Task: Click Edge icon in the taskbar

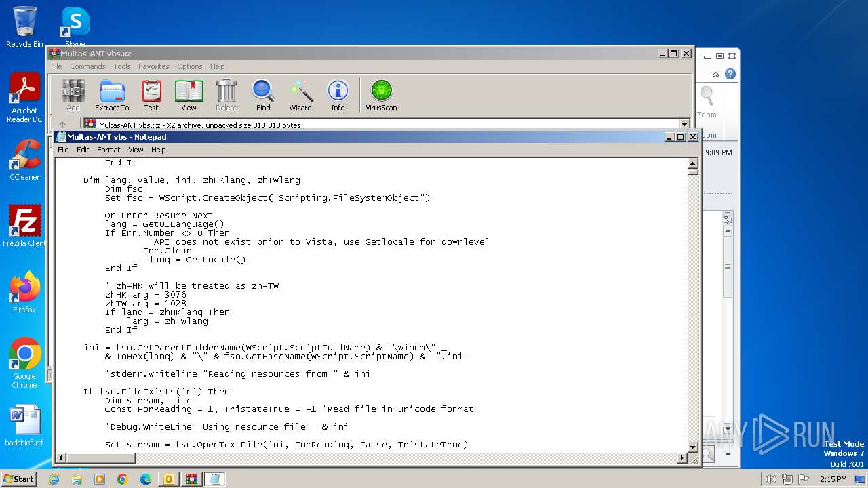Action: (146, 479)
